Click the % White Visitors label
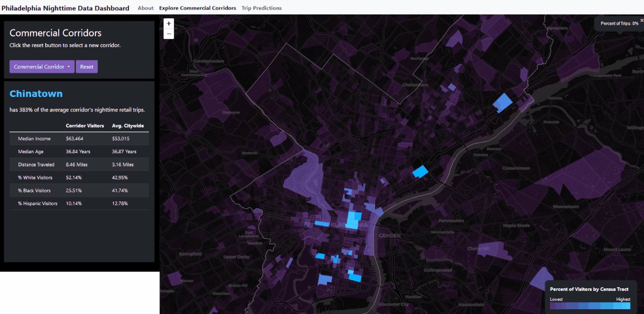This screenshot has width=644, height=314. click(35, 177)
